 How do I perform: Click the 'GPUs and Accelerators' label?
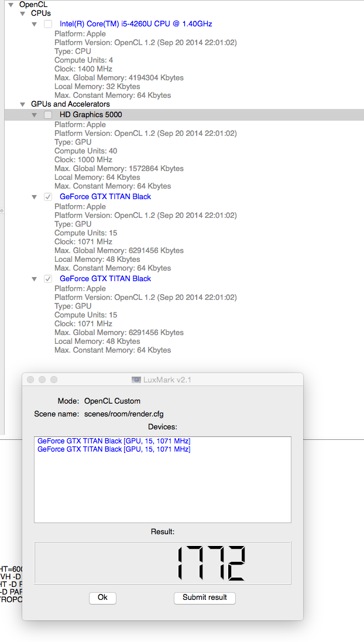(x=70, y=104)
